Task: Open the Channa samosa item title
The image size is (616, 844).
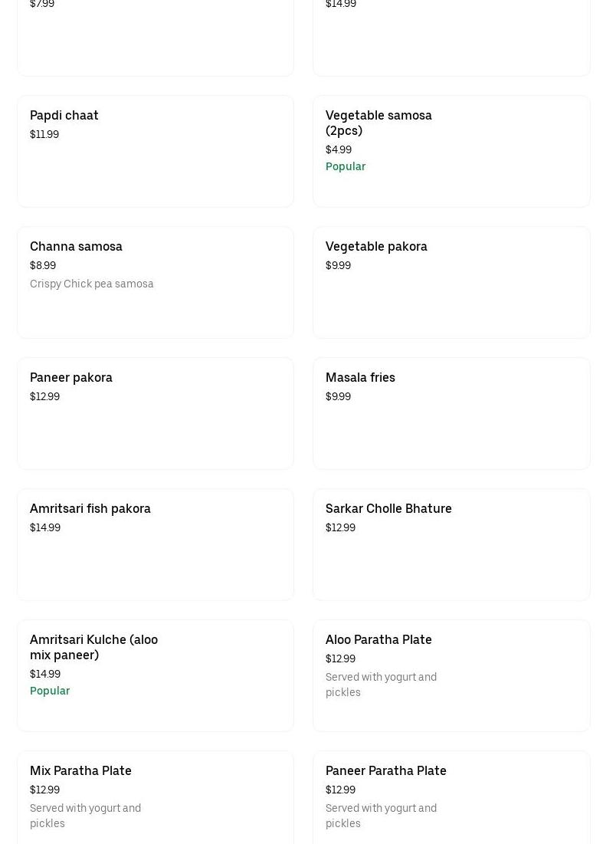Action: coord(76,247)
